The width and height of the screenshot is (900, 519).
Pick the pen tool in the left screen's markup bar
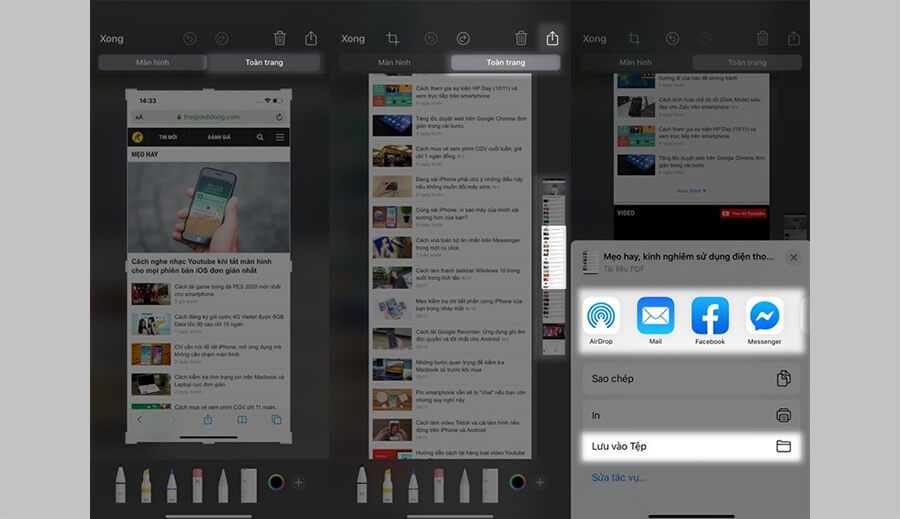coord(121,484)
